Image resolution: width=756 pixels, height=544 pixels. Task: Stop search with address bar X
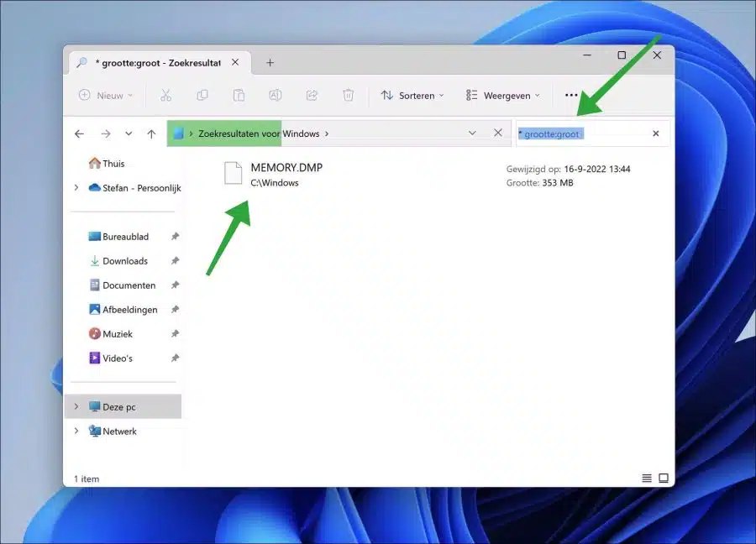pyautogui.click(x=498, y=133)
